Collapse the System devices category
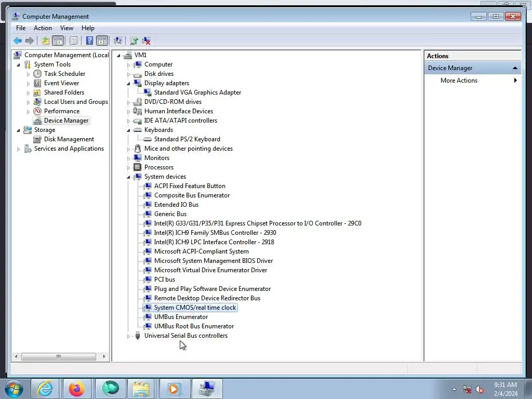This screenshot has width=532, height=399. pos(129,177)
